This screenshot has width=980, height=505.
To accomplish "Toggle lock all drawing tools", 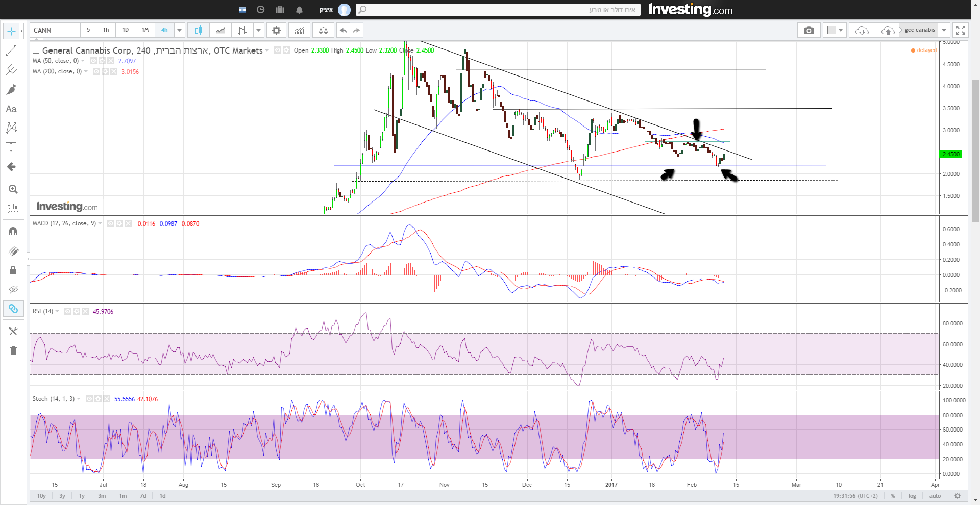I will [x=13, y=270].
